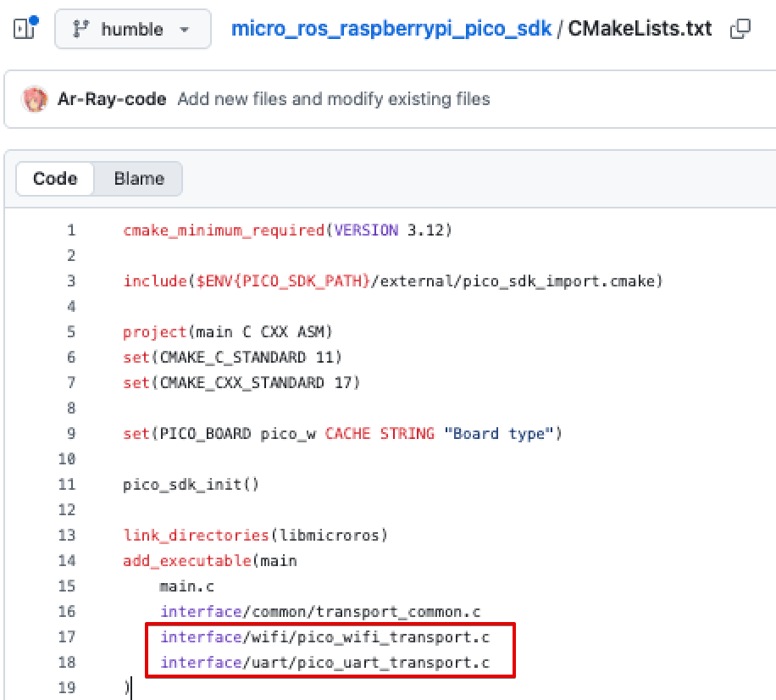This screenshot has width=776, height=700.
Task: Click the git branch icon beside humble
Action: 81,29
